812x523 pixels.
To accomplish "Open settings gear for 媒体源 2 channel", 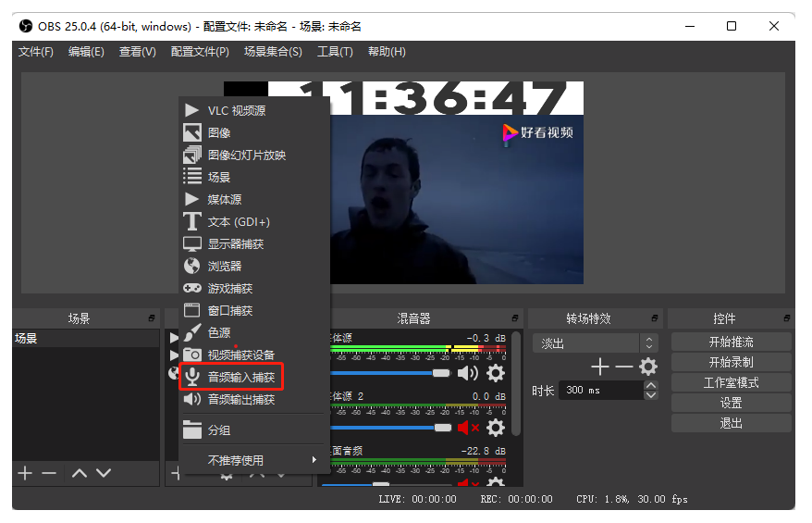I will (x=496, y=428).
